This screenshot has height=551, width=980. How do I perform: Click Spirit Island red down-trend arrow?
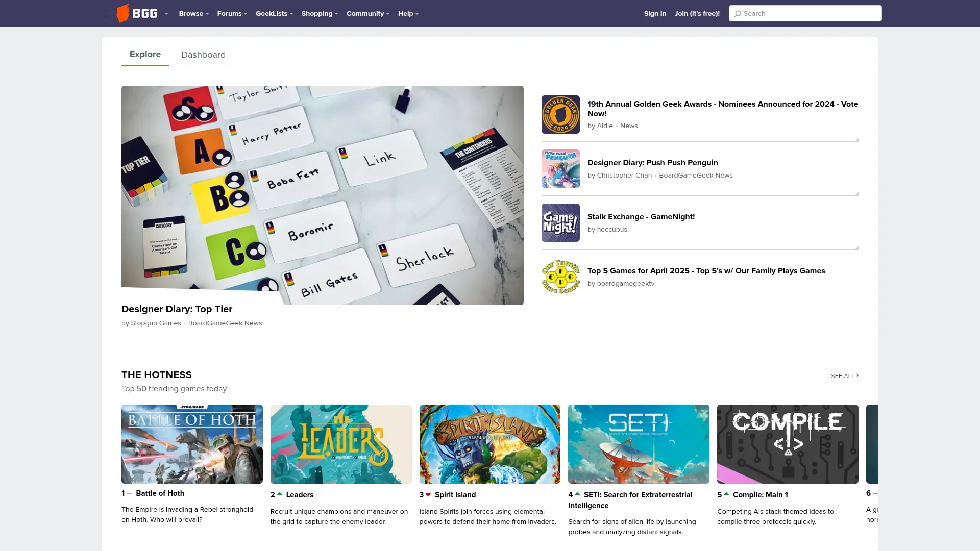(428, 495)
